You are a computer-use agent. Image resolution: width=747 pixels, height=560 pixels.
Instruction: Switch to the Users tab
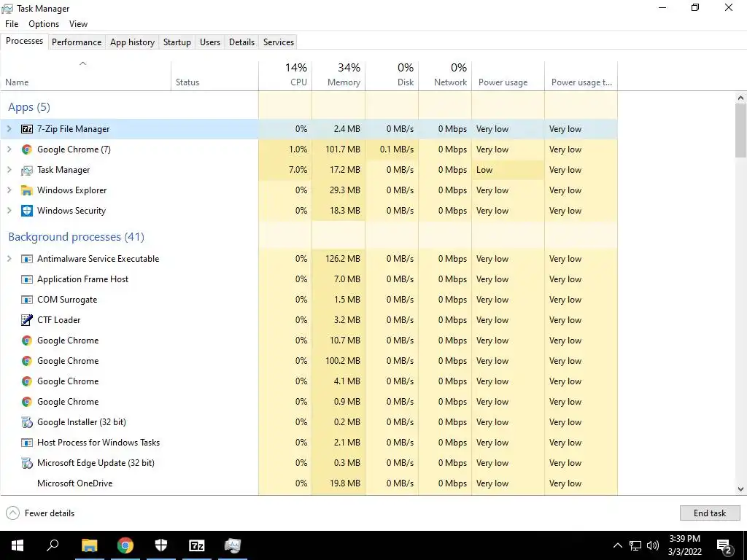point(210,42)
